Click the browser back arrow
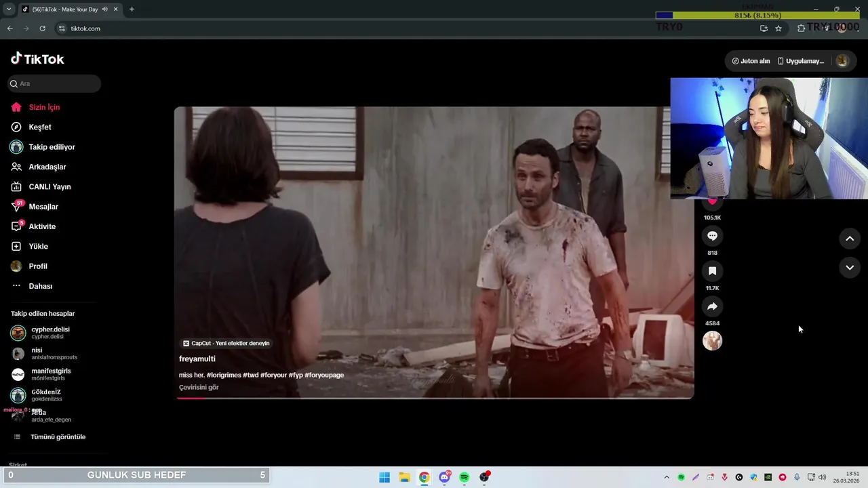Screen dimensions: 868x488 pyautogui.click(x=9, y=28)
